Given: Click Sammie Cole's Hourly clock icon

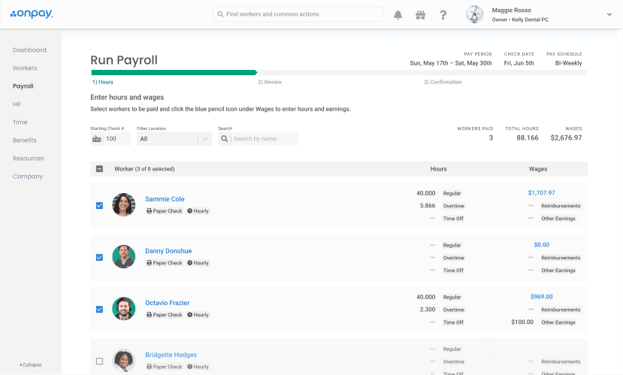Looking at the screenshot, I should point(190,211).
